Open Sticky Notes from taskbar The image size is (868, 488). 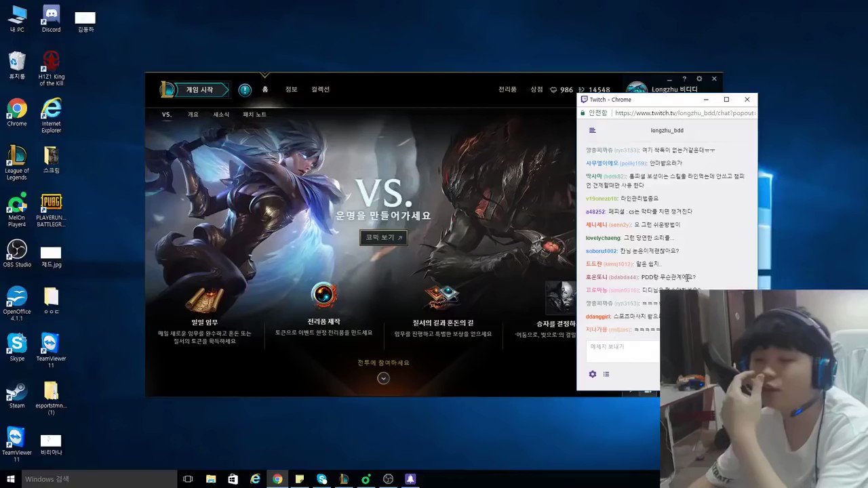(299, 479)
